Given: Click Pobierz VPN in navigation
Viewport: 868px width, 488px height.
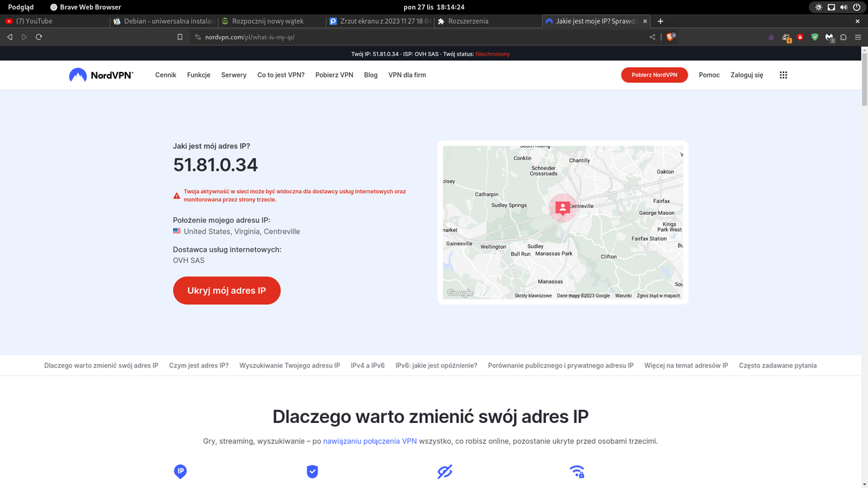Looking at the screenshot, I should coord(334,75).
